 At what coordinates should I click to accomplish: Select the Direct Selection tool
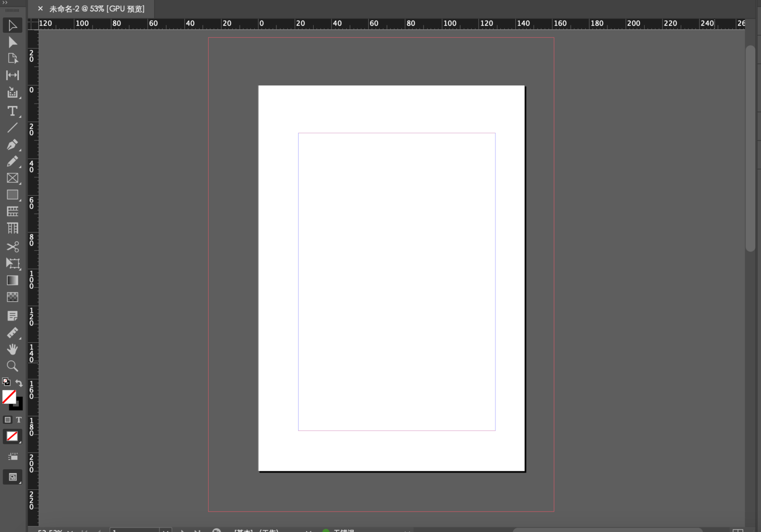click(12, 42)
